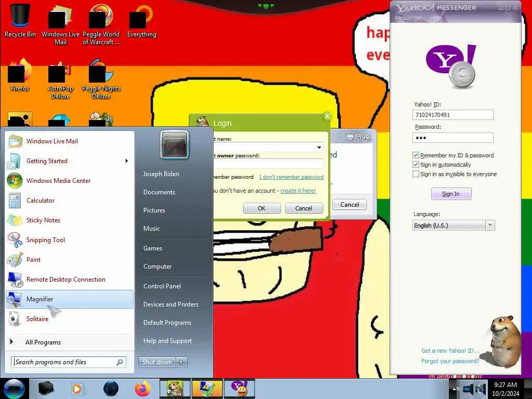Screen dimensions: 532x399
Task: Click the Shut down button
Action: pos(157,362)
